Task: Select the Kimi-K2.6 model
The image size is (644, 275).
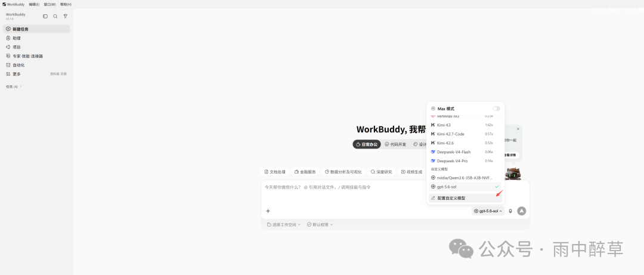Action: [465, 143]
